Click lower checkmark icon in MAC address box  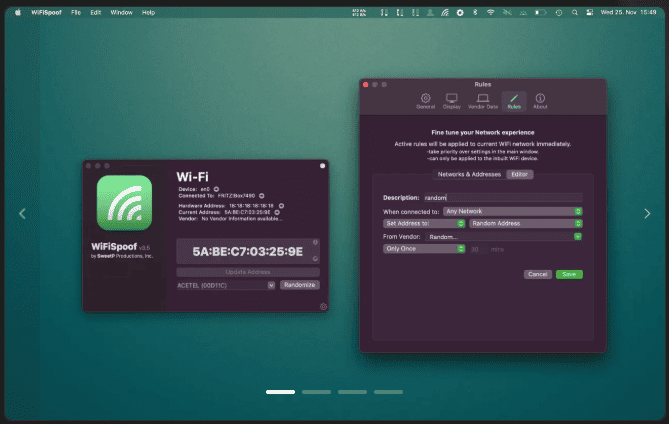tap(315, 258)
